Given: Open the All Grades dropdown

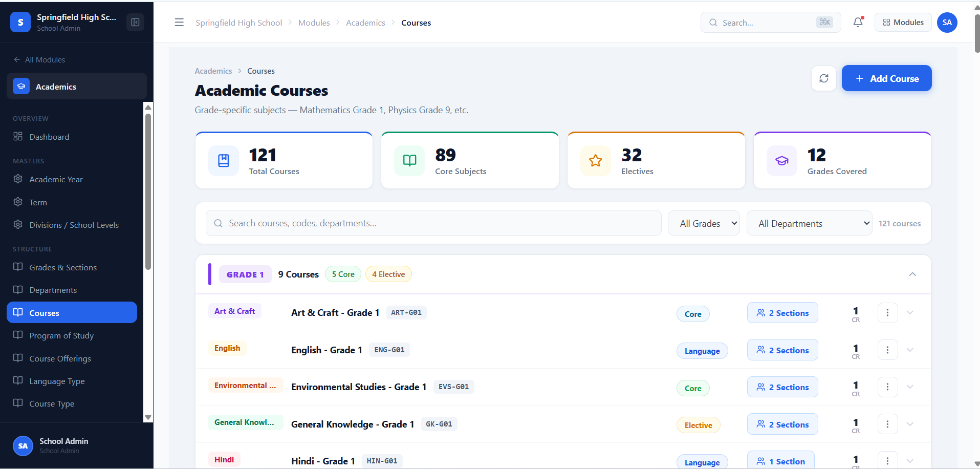Looking at the screenshot, I should [x=704, y=223].
